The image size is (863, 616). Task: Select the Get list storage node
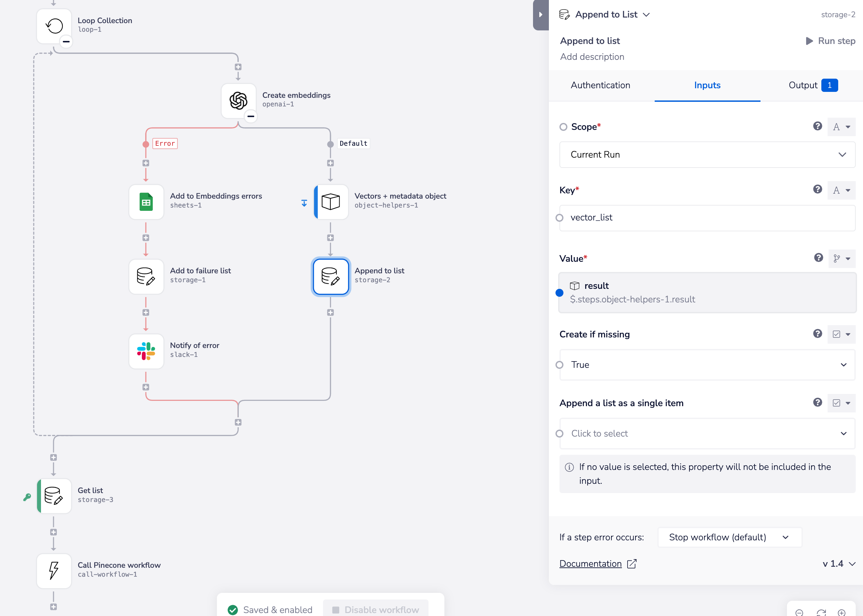coord(54,496)
